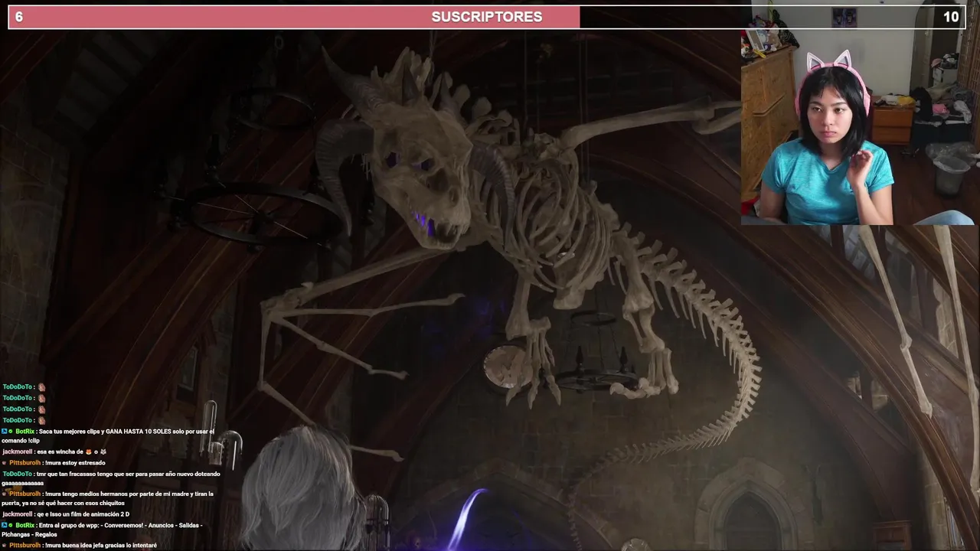Open jackmorell username in the wincha message
The width and height of the screenshot is (980, 551).
point(17,452)
